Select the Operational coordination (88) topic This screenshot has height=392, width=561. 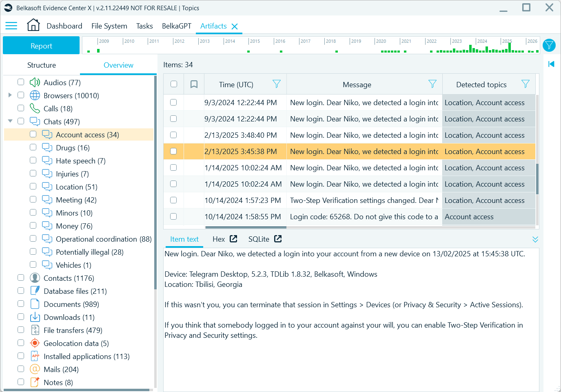[104, 239]
